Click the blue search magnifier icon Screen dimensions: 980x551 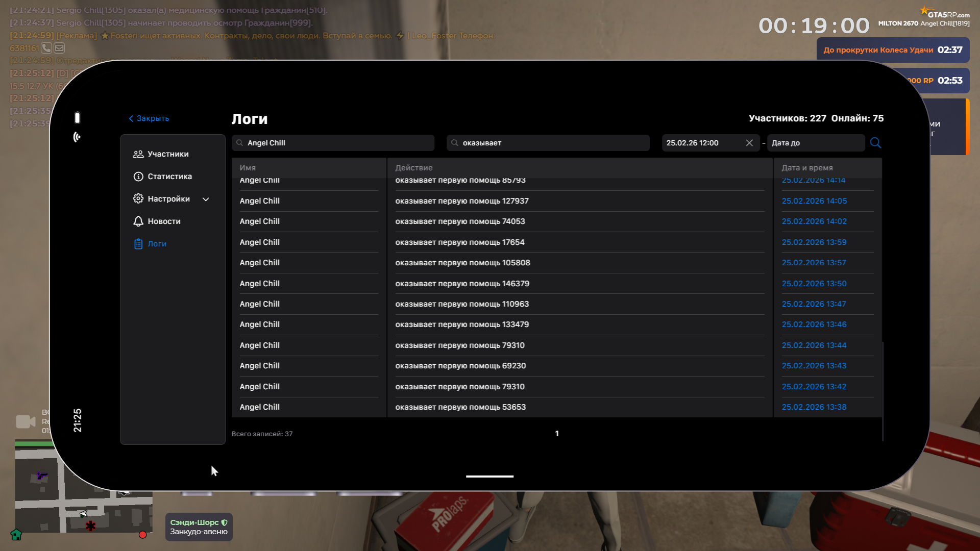(875, 143)
